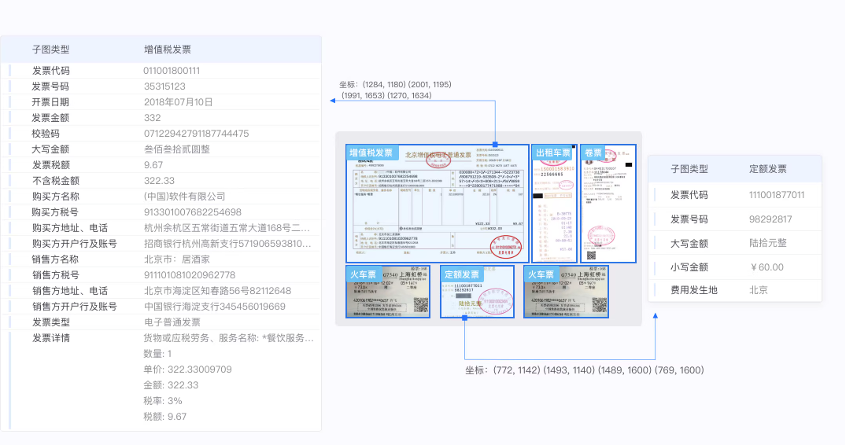Screen dimensions: 868x445
Task: Click the value 叁佰叁拾贰圆整
Action: (176, 149)
